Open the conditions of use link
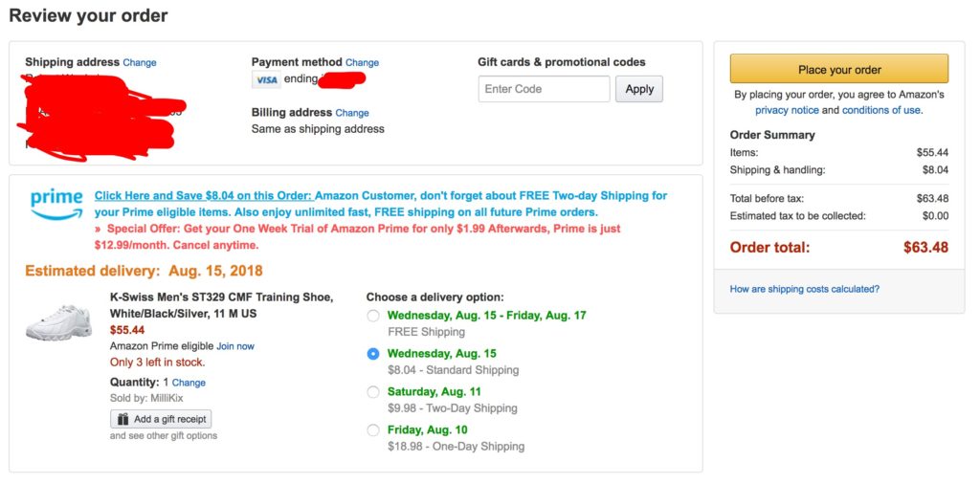 (880, 110)
